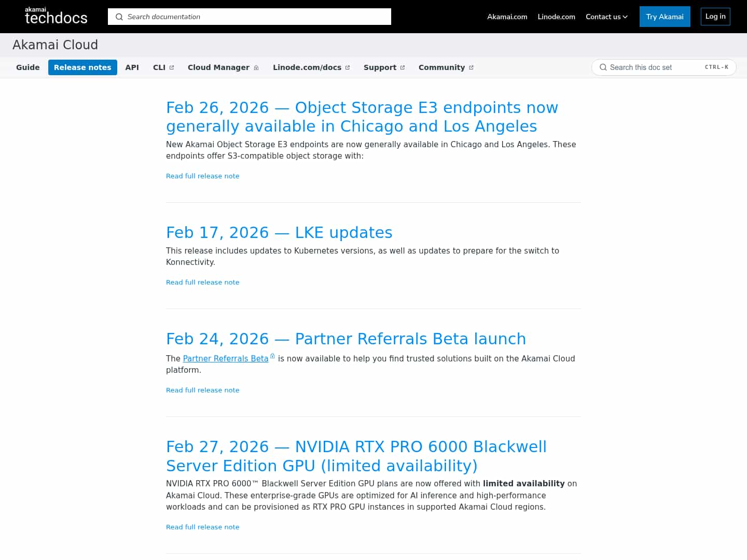Switch to the Guide tab
Image resolution: width=747 pixels, height=560 pixels.
point(28,67)
